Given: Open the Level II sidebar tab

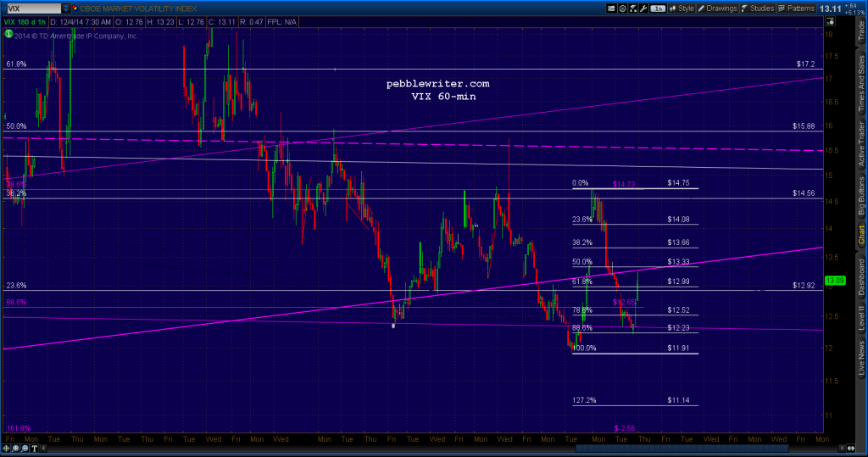Looking at the screenshot, I should (x=861, y=319).
